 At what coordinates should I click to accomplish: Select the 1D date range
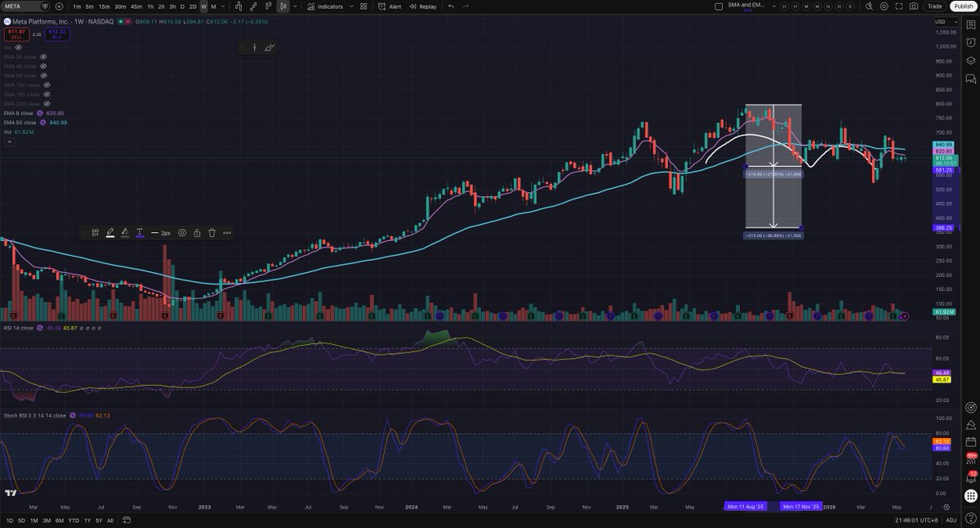(10, 521)
